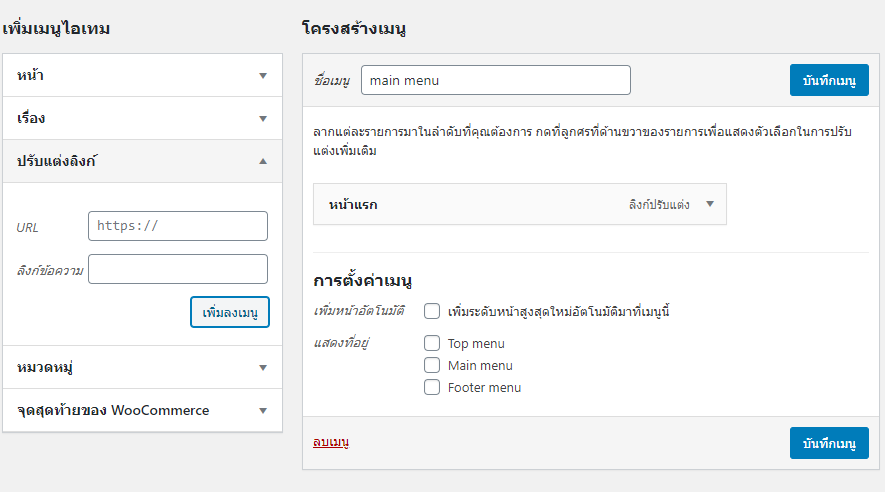
Task: Expand the หน้า panel arrow
Action: (262, 76)
